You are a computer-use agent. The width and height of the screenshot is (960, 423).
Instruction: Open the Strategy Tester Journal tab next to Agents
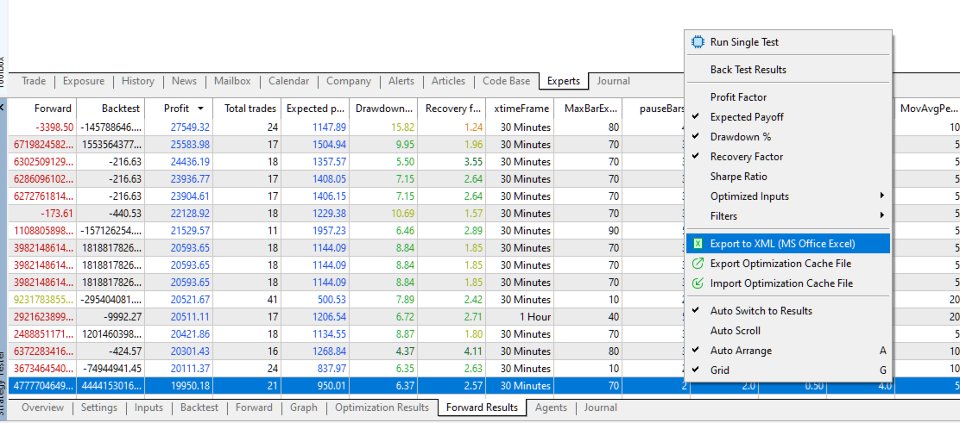pyautogui.click(x=600, y=408)
